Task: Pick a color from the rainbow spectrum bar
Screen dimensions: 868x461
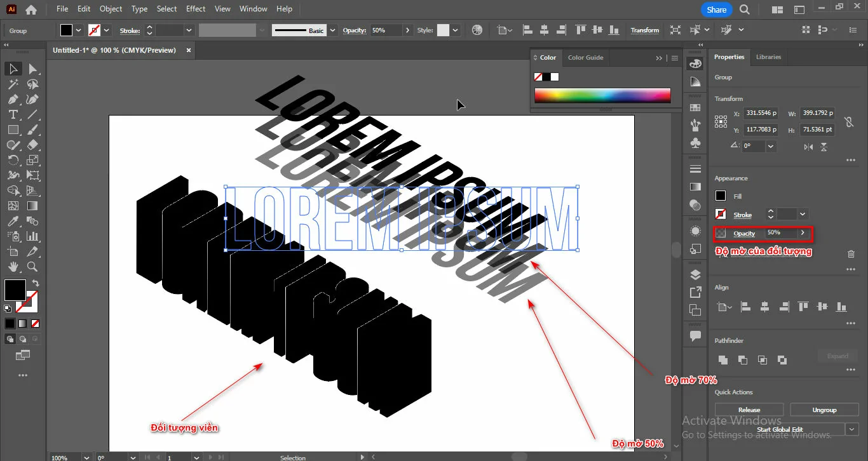Action: point(602,95)
